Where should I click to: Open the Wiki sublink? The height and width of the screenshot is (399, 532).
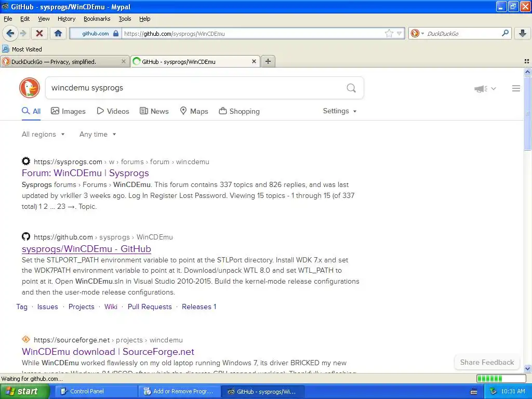(111, 307)
